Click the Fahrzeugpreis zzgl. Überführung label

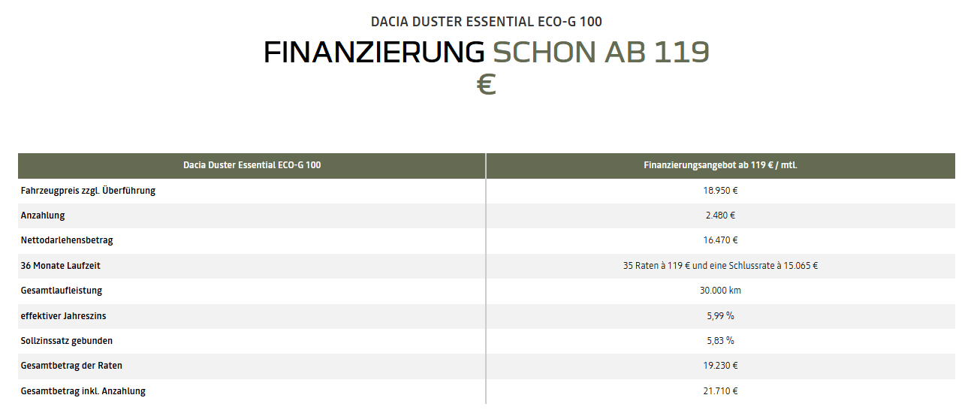(88, 191)
